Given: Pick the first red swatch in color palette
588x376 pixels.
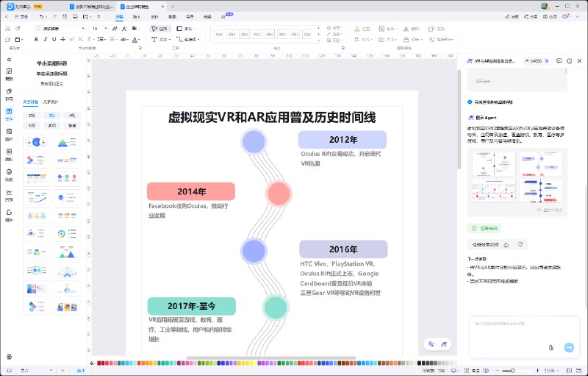Looking at the screenshot, I should (x=99, y=363).
